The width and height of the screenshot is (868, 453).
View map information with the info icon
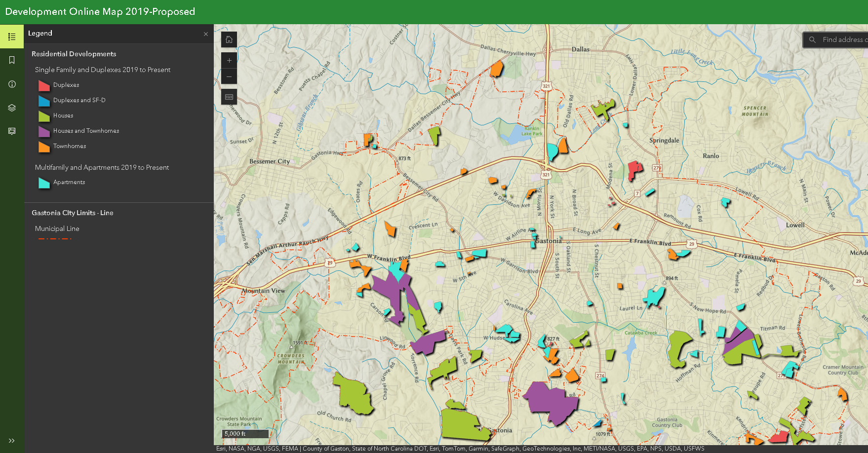11,84
